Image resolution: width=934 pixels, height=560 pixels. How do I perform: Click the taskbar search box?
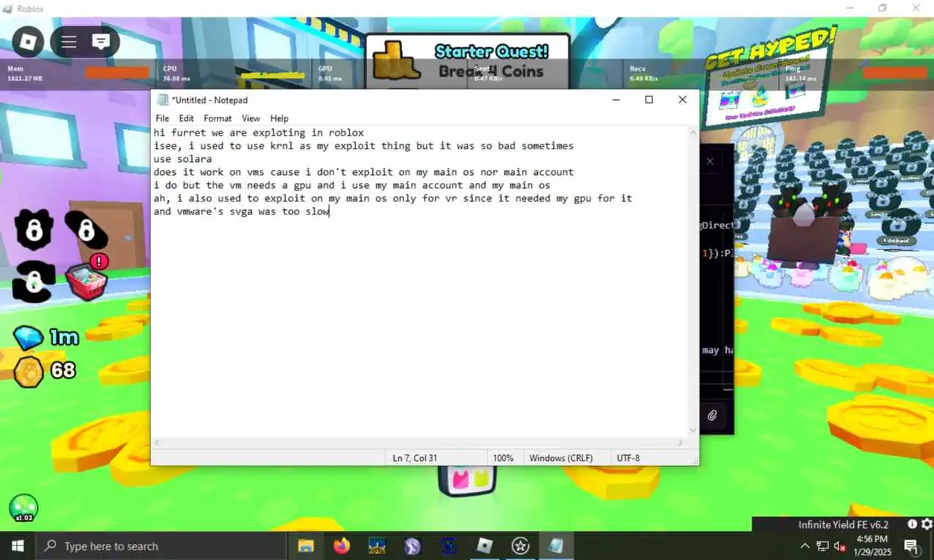pyautogui.click(x=161, y=546)
